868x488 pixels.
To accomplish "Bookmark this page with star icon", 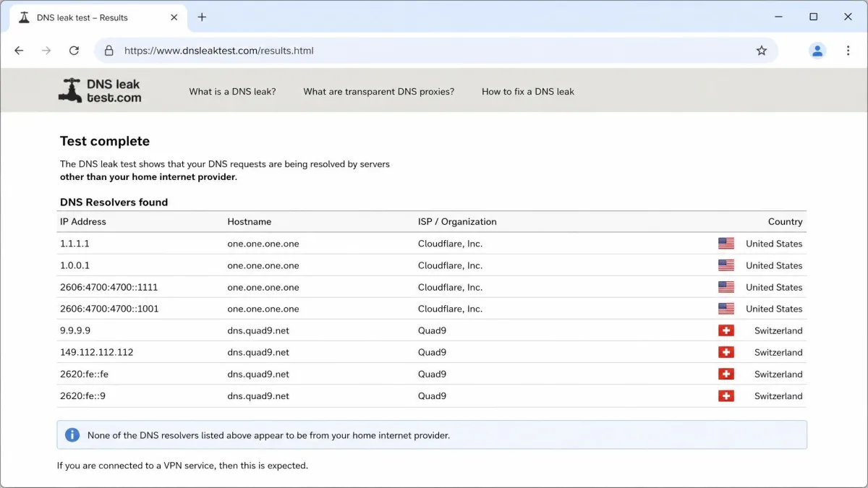I will pos(761,51).
